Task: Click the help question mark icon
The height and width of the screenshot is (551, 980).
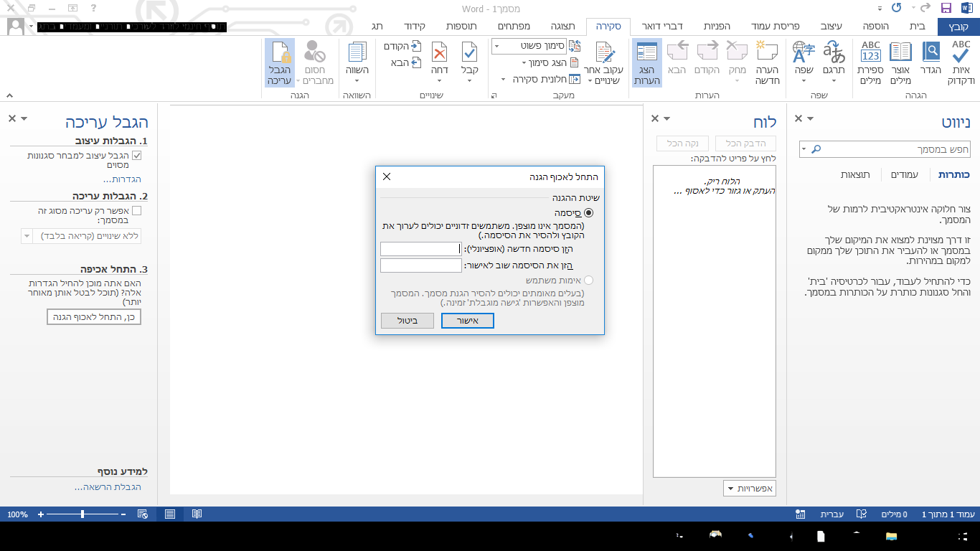Action: point(94,8)
